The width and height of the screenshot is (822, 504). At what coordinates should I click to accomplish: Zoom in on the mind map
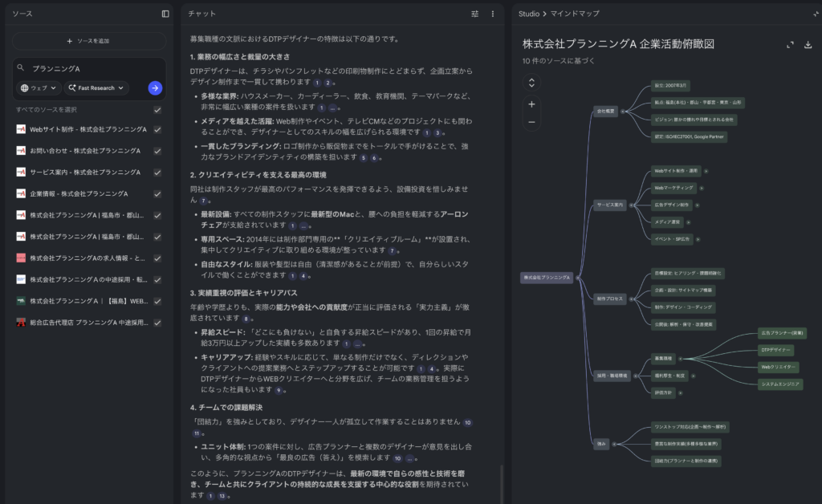531,104
